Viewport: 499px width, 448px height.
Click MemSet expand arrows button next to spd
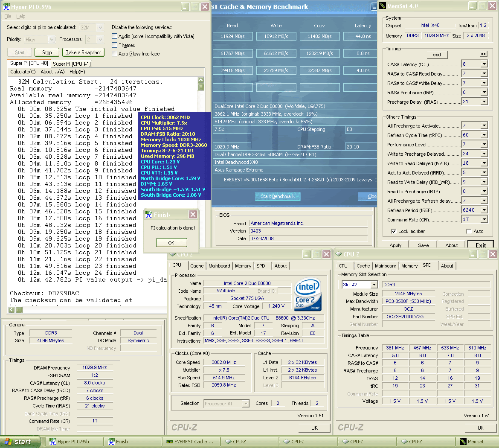(483, 54)
